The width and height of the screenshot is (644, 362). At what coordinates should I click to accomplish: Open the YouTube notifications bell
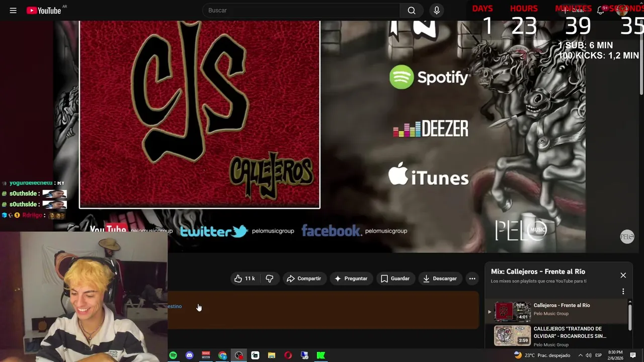(600, 11)
